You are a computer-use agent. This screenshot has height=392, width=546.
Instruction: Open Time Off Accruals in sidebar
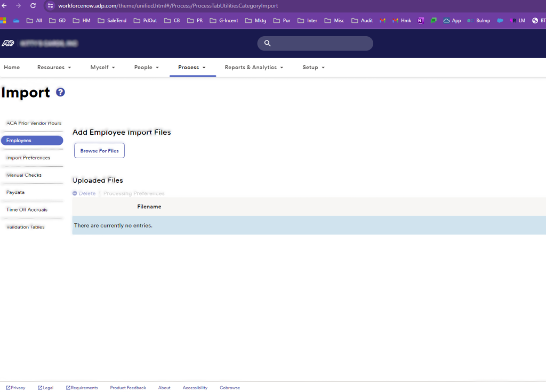coord(27,209)
